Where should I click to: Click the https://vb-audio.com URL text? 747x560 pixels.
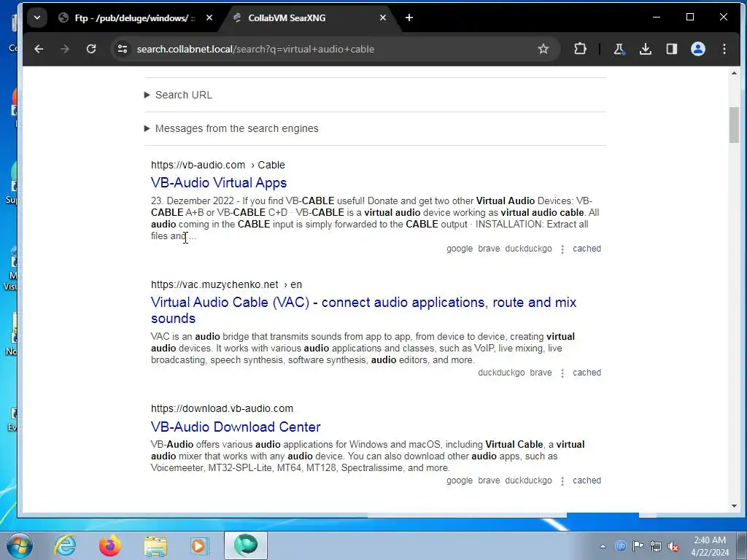coord(198,165)
